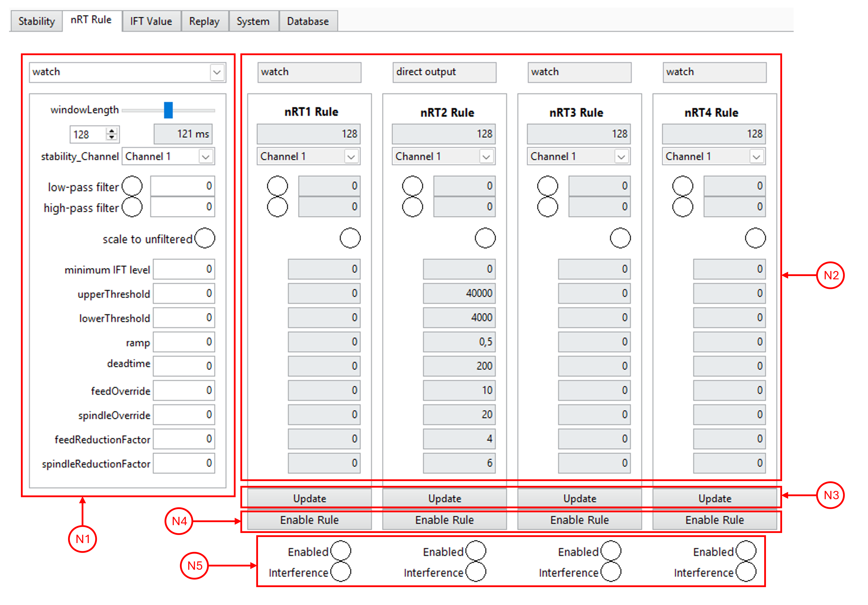Toggle the scale to unfiltered circle

click(205, 238)
